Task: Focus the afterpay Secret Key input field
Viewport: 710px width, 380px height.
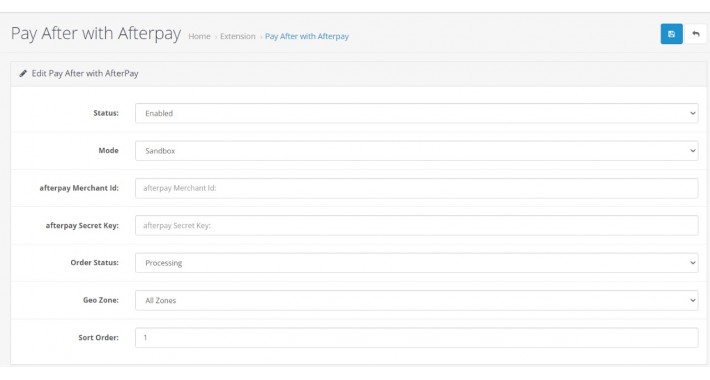Action: pyautogui.click(x=417, y=226)
